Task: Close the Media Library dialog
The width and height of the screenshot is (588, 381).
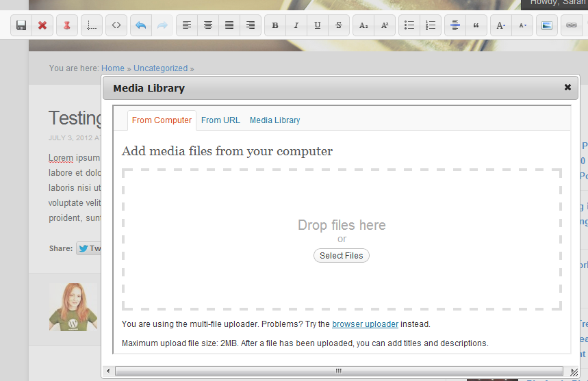Action: coord(567,88)
